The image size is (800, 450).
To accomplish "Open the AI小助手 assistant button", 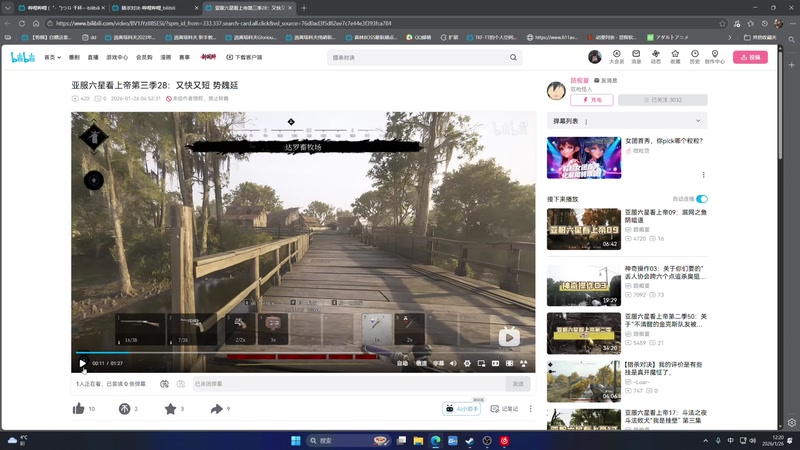I will tap(461, 409).
